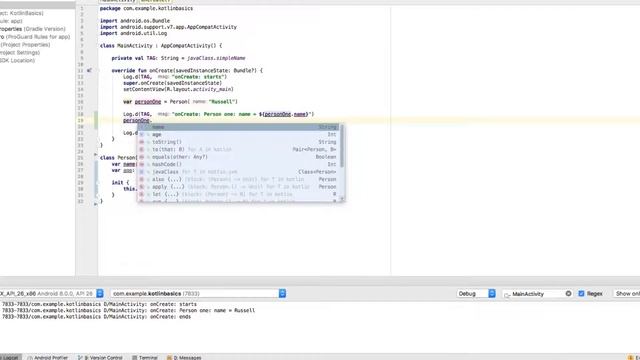640x360 pixels.
Task: Select the 'KotlinBasics' project tree item
Action: [x=22, y=13]
